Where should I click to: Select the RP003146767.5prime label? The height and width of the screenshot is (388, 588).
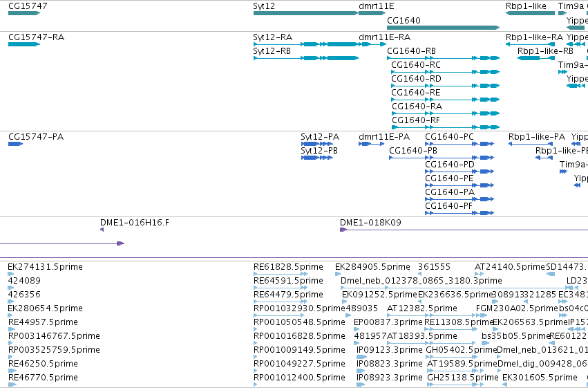(x=54, y=337)
